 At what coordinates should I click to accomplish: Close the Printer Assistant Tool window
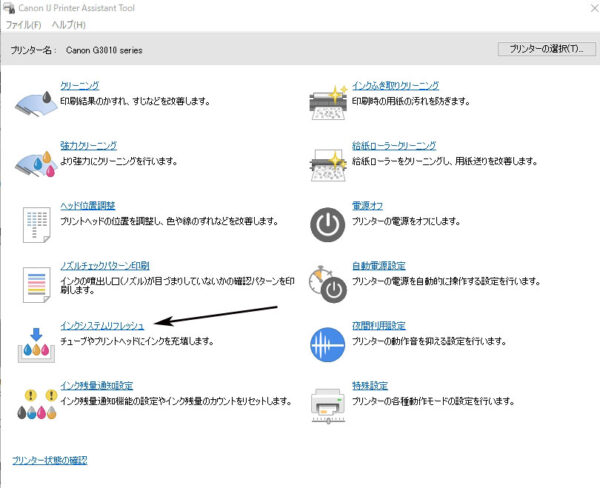(x=594, y=8)
